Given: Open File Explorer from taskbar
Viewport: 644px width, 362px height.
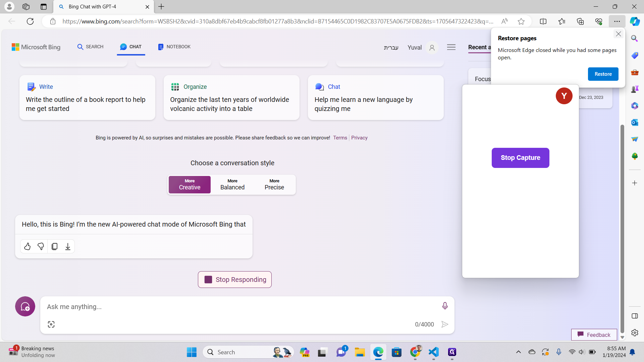Looking at the screenshot, I should [x=360, y=352].
